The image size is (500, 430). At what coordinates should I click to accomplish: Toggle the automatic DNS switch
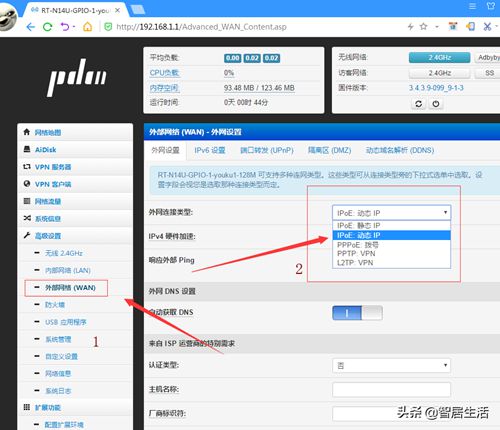point(357,313)
